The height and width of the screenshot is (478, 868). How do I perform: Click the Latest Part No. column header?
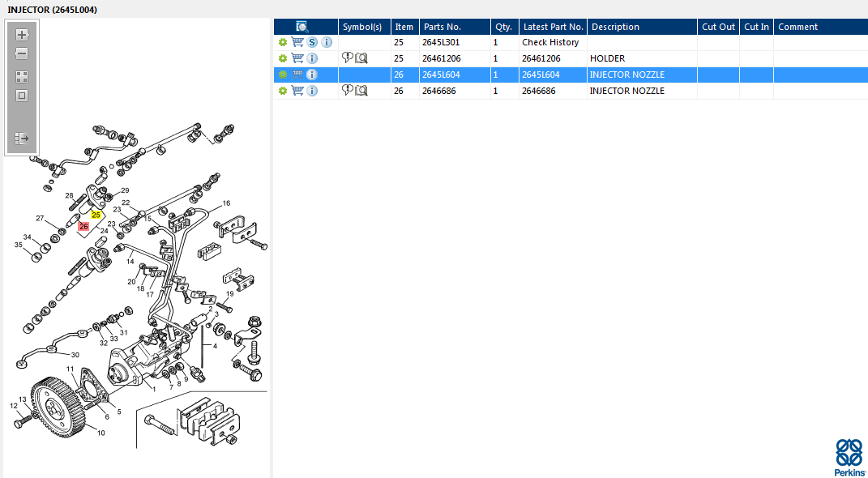[553, 27]
